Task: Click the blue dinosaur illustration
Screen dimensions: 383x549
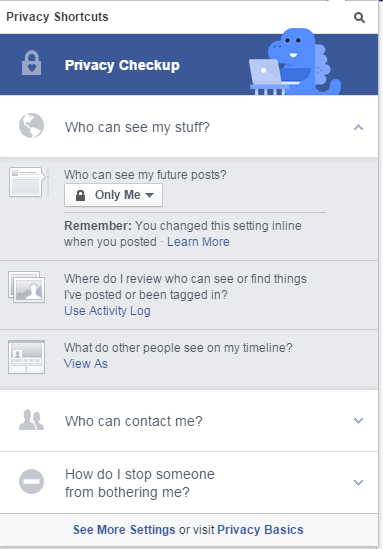Action: 295,62
